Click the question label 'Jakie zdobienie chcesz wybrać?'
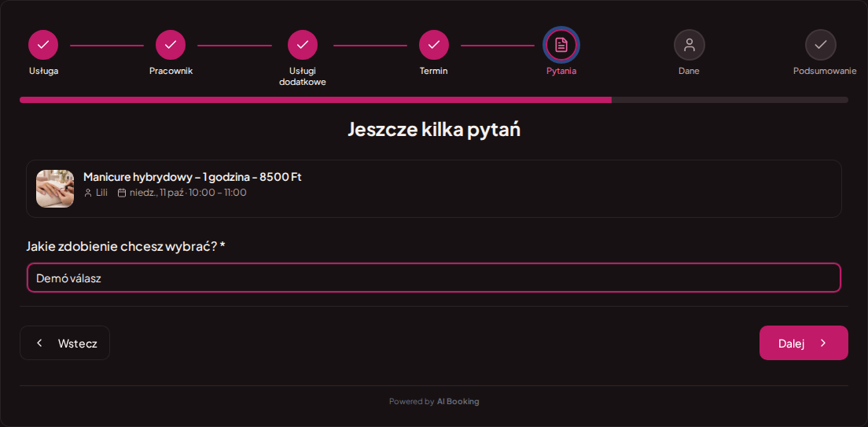The height and width of the screenshot is (427, 868). pyautogui.click(x=121, y=246)
